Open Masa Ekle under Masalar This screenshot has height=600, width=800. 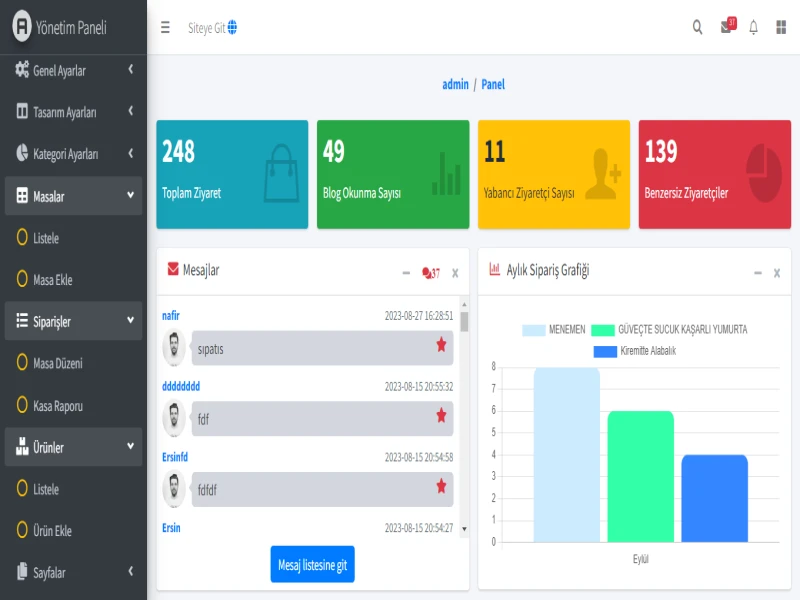point(52,280)
